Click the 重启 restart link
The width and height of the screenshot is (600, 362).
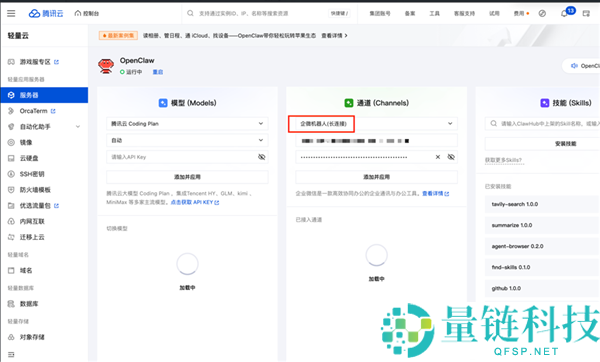click(x=158, y=72)
